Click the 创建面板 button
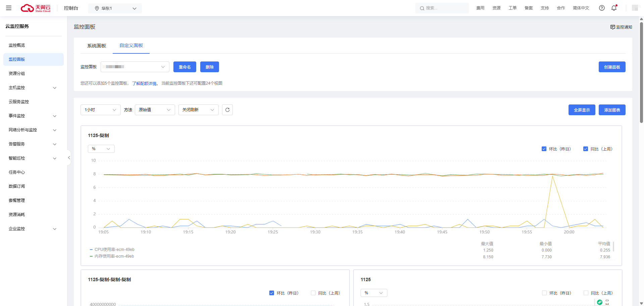This screenshot has height=306, width=644. click(x=612, y=67)
